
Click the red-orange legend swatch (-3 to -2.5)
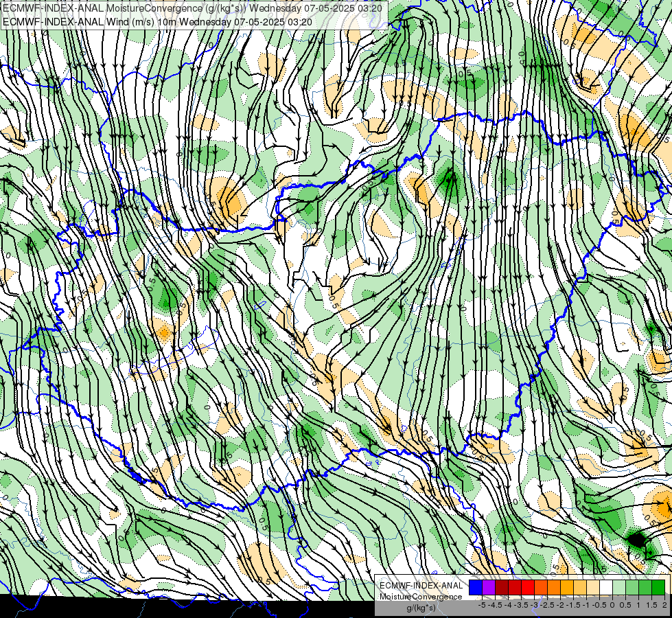point(541,587)
